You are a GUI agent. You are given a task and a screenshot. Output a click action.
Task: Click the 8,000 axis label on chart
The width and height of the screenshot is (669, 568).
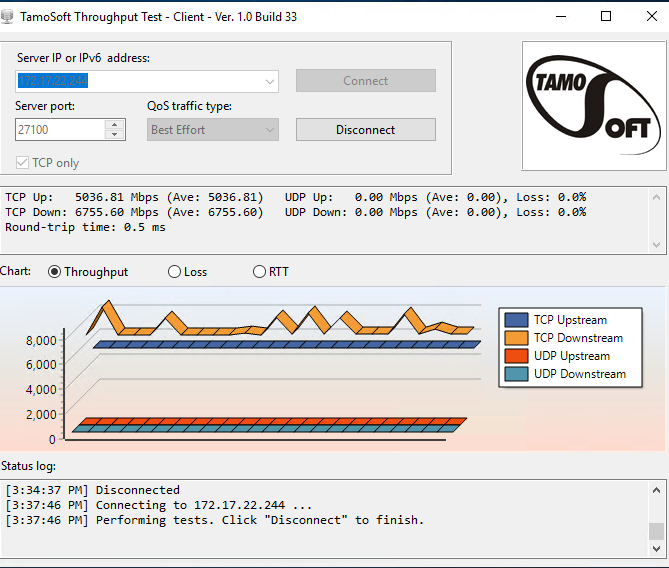pyautogui.click(x=41, y=341)
